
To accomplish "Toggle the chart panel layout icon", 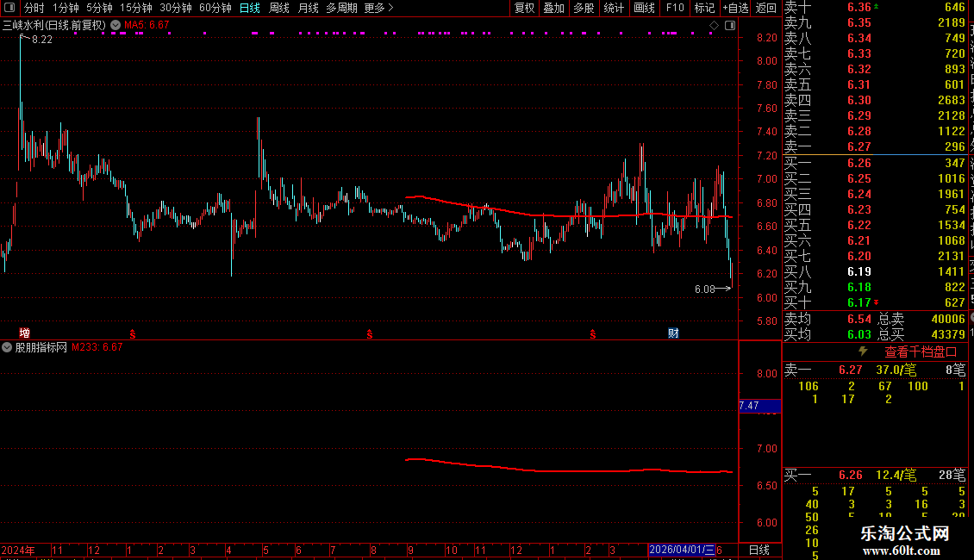I will (x=730, y=26).
